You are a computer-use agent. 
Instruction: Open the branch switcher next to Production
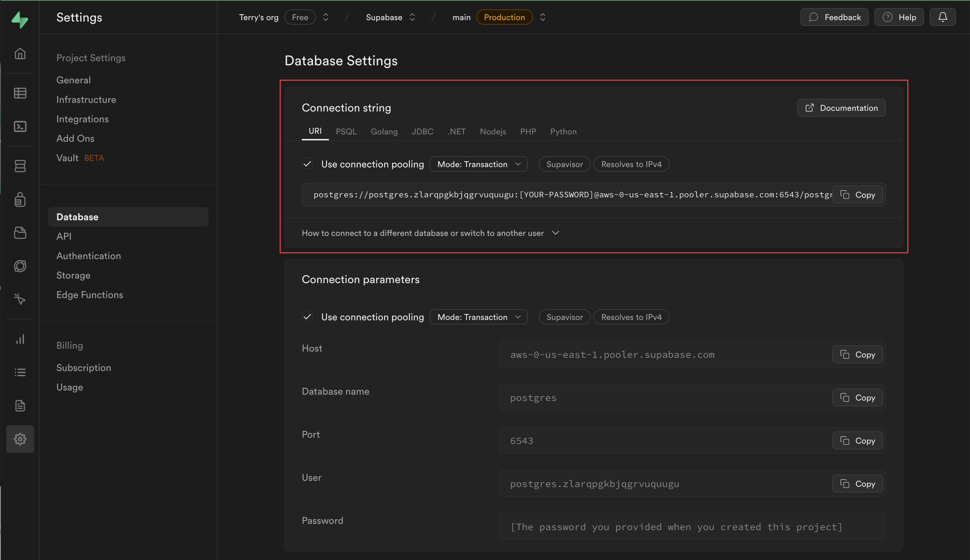pyautogui.click(x=542, y=17)
